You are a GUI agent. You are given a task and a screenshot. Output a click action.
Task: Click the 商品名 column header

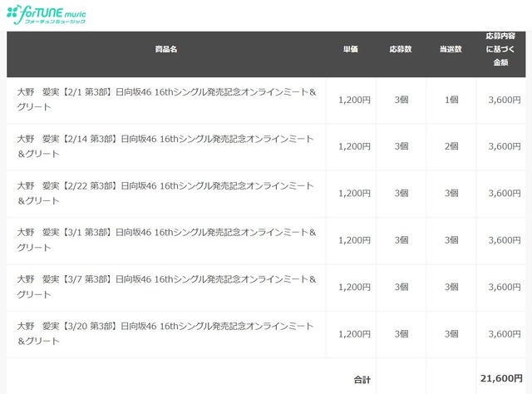point(166,50)
